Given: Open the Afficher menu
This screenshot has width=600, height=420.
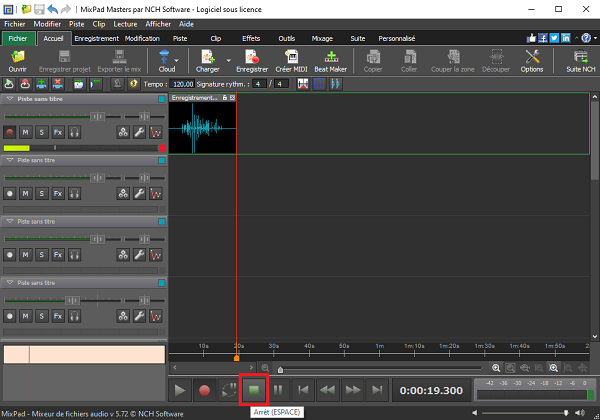Looking at the screenshot, I should click(158, 24).
